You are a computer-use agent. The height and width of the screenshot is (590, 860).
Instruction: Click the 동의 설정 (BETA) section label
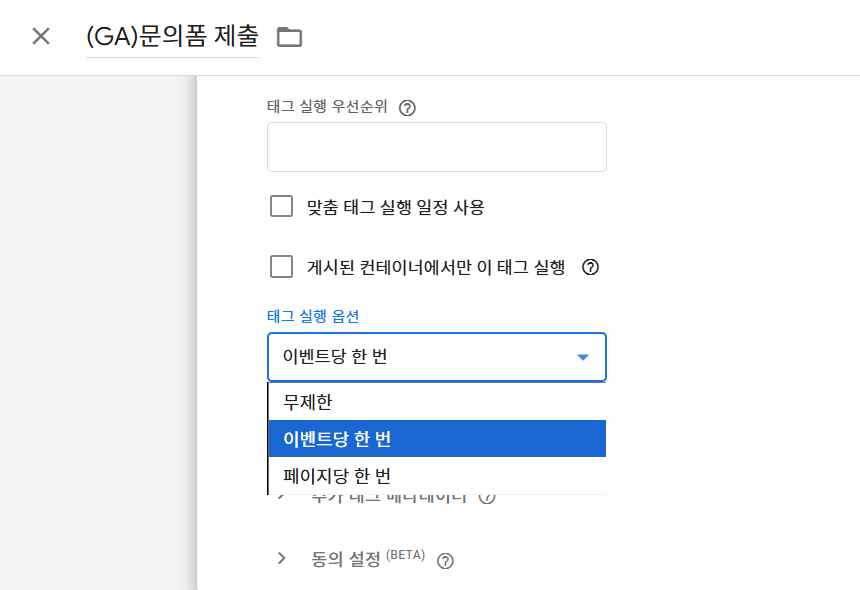pos(368,559)
